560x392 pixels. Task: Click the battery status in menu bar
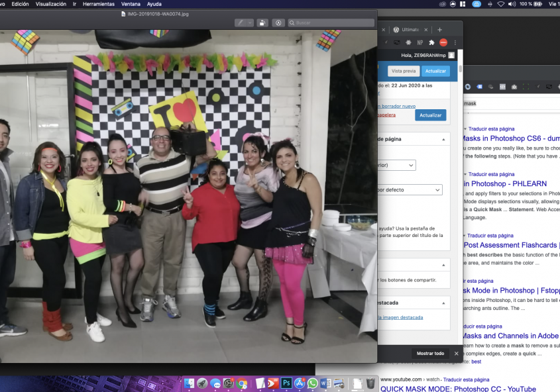pos(531,4)
